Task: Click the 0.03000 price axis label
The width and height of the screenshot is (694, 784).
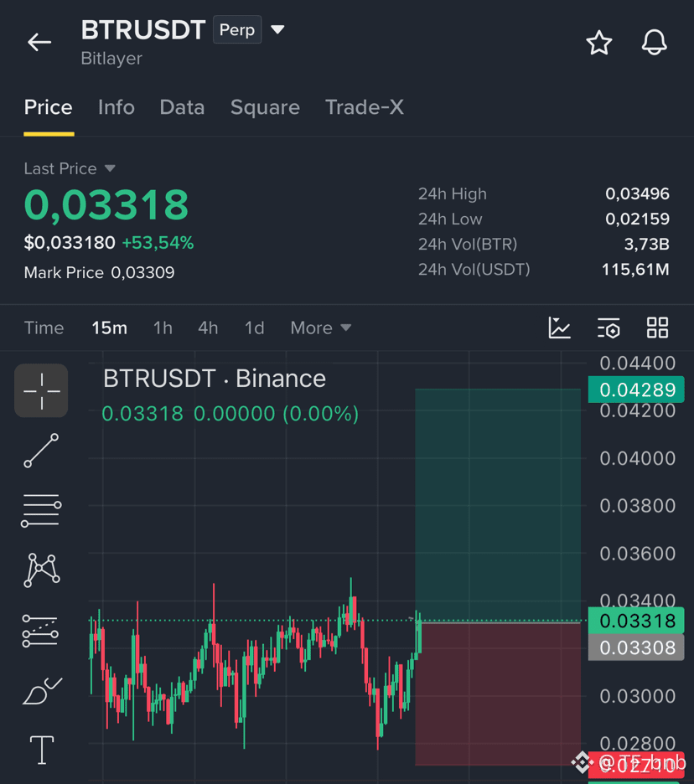Action: [638, 696]
